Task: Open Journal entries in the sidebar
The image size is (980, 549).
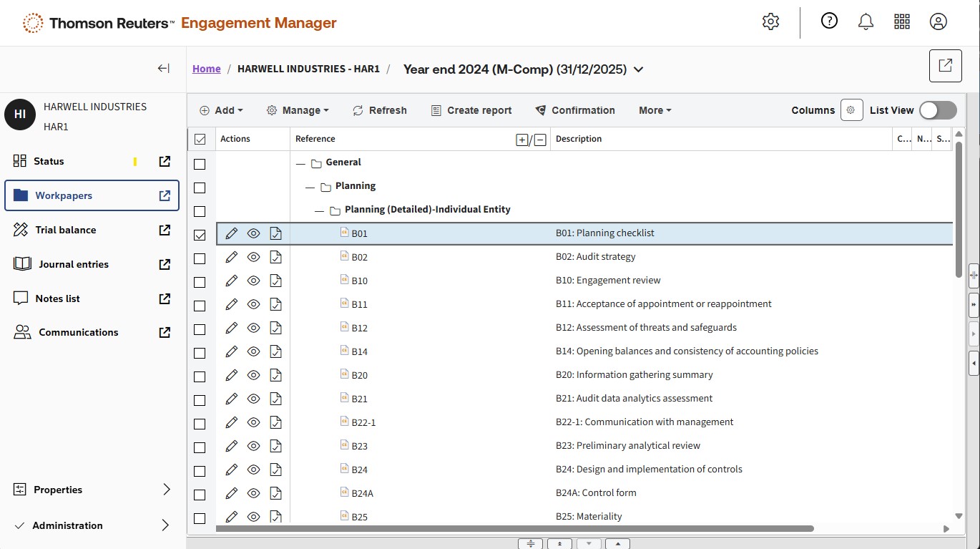Action: [x=74, y=264]
